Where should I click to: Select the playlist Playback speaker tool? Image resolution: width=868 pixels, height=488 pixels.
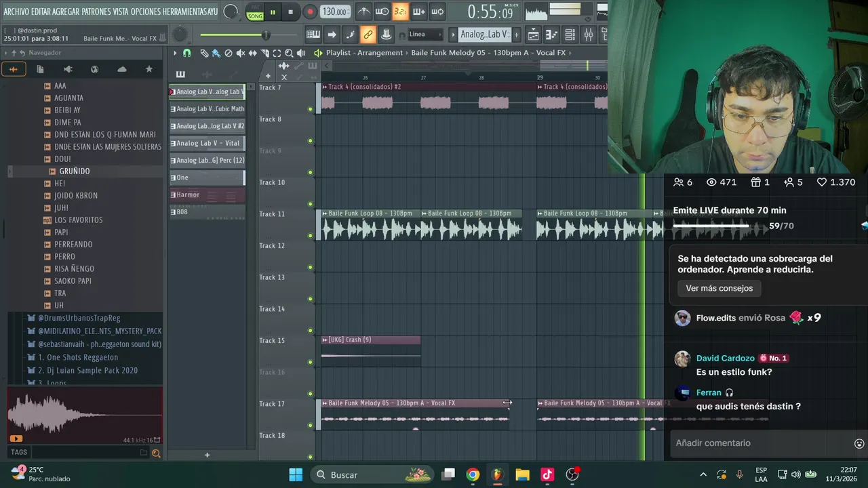pyautogui.click(x=301, y=53)
